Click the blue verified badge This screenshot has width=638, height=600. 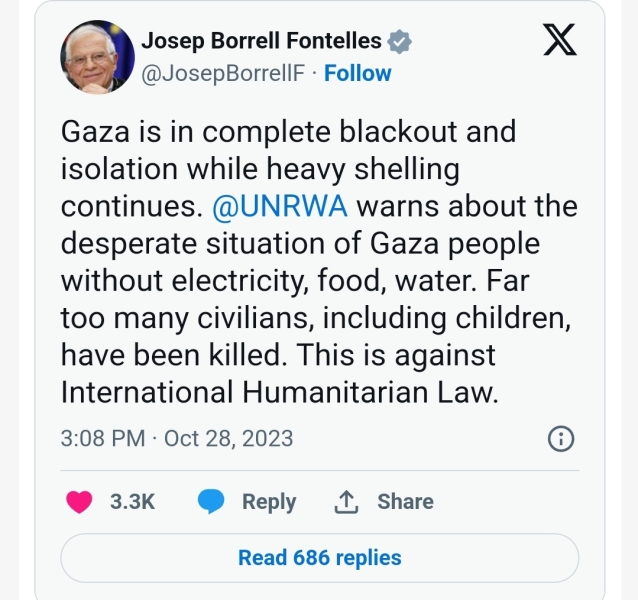[x=400, y=41]
